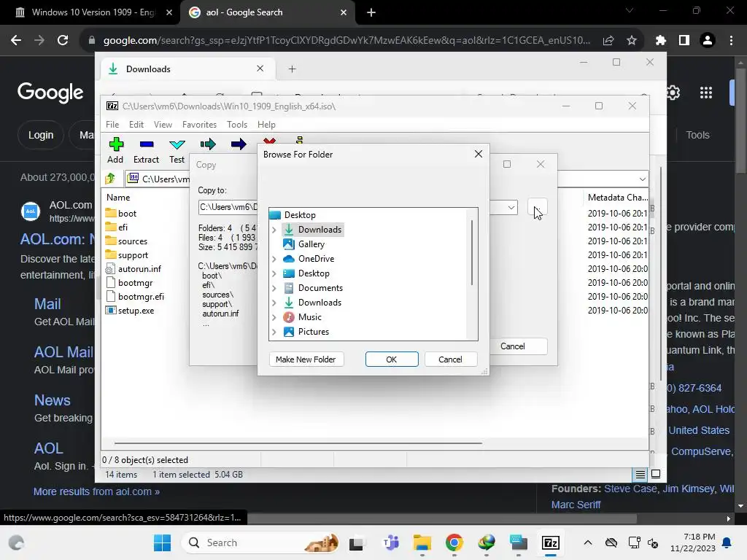The width and height of the screenshot is (747, 560).
Task: Open new tab in File Explorer Downloads window
Action: tap(292, 69)
